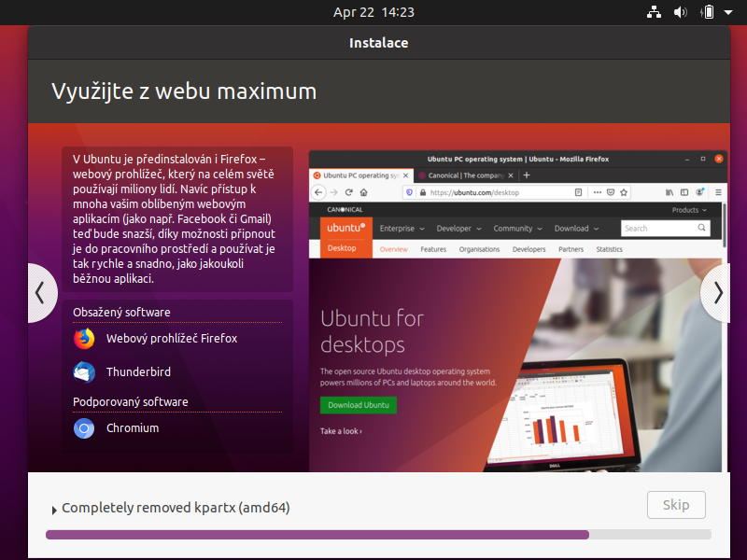The height and width of the screenshot is (560, 747).
Task: Open the Products dropdown on Canonical bar
Action: point(689,210)
